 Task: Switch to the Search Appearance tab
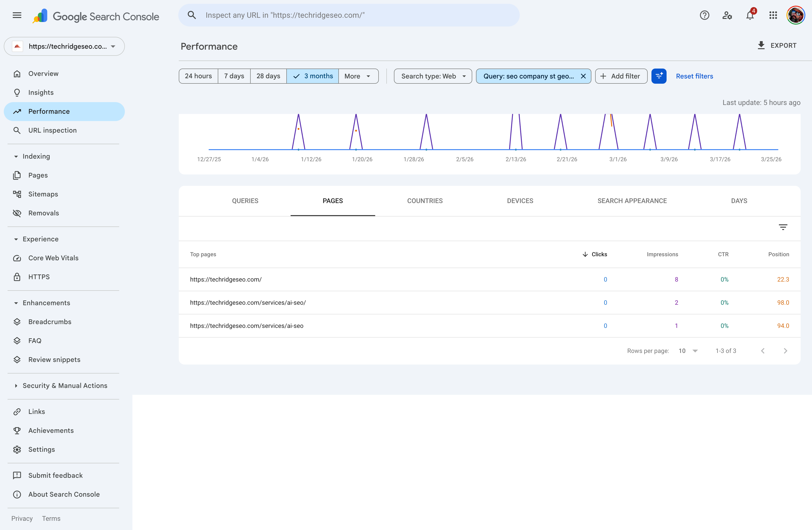pos(632,201)
